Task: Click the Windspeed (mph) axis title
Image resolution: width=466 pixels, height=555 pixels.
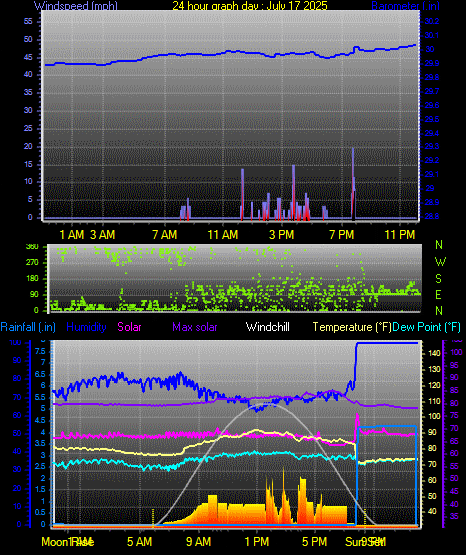Action: point(76,6)
